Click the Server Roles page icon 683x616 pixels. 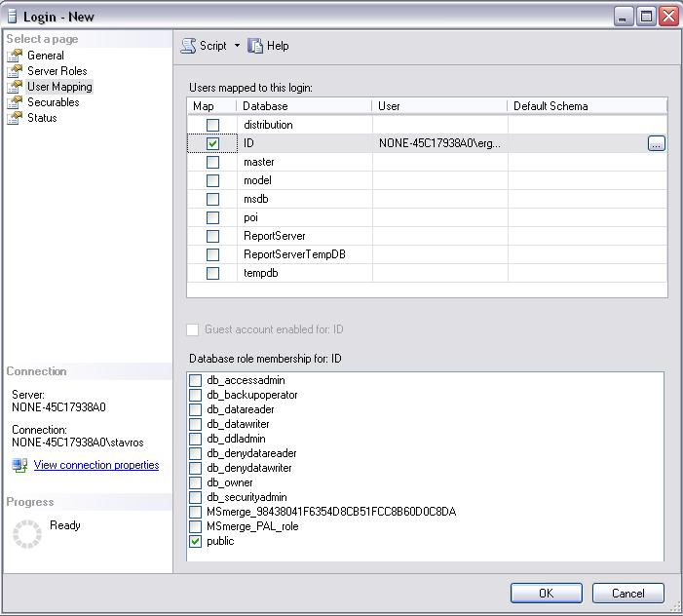[15, 71]
